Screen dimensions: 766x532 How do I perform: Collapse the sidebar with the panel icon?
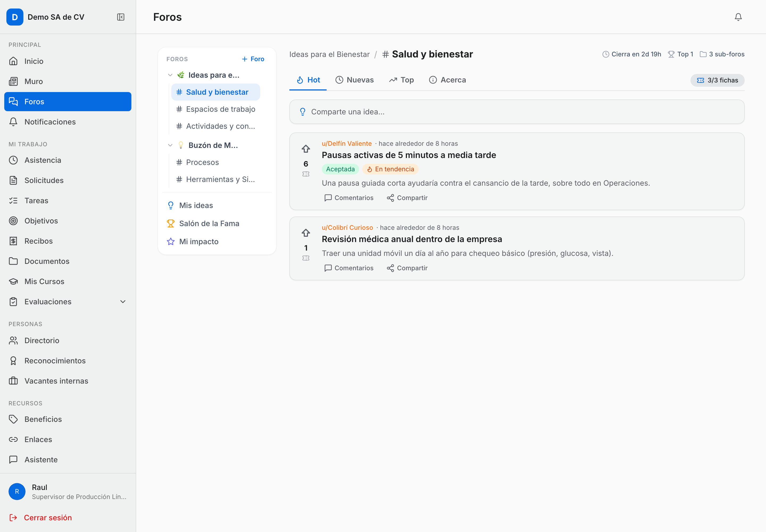point(121,17)
